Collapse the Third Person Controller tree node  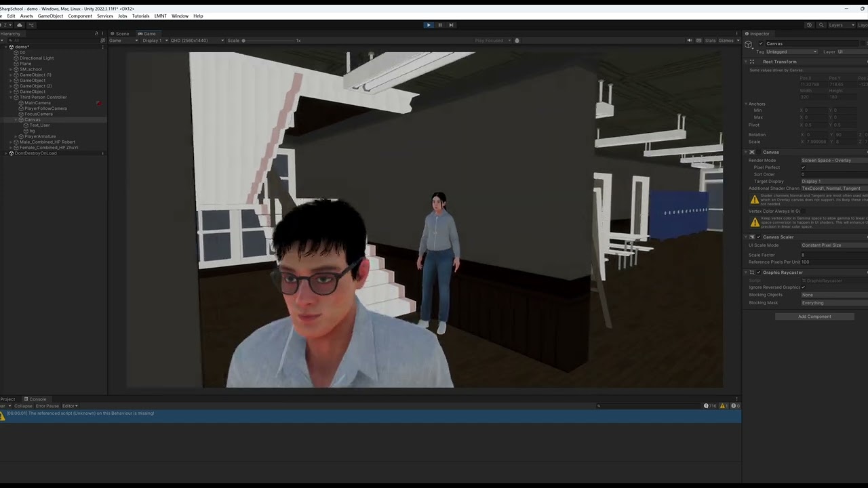tap(12, 98)
